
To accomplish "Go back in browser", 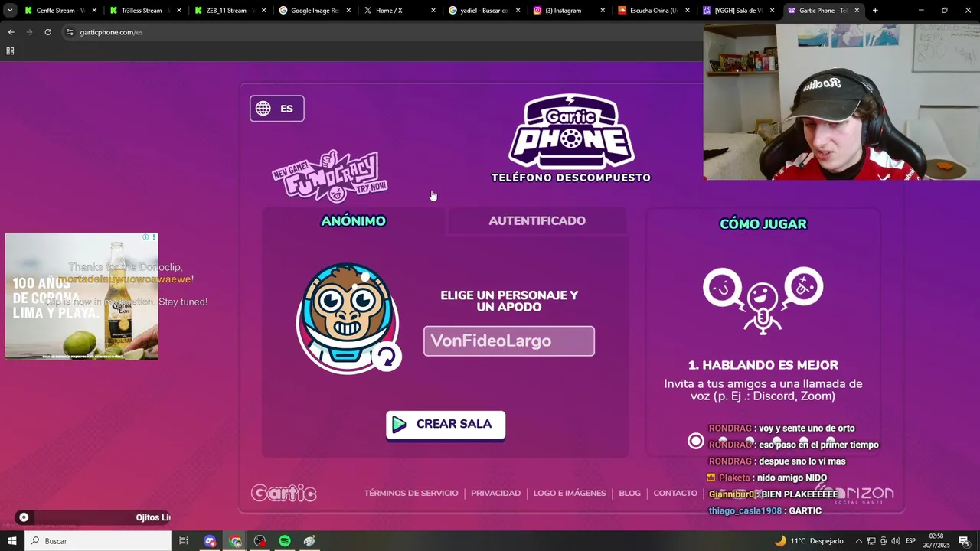I will coord(11,32).
